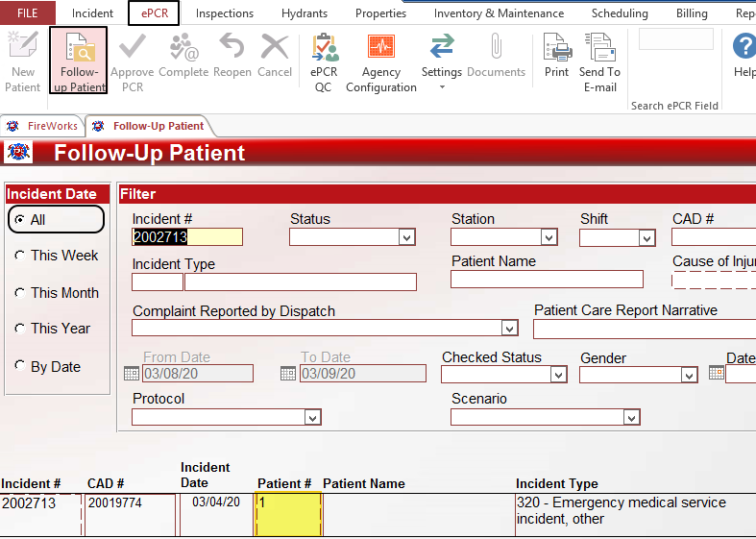Switch to the FireWorks document tab

click(43, 126)
